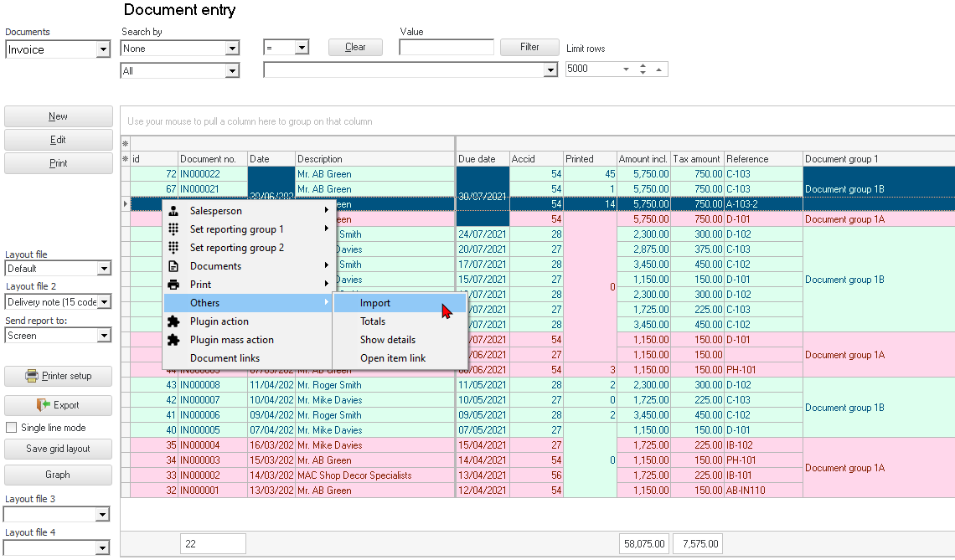Click into the Value search field
955x560 pixels.
[x=446, y=48]
